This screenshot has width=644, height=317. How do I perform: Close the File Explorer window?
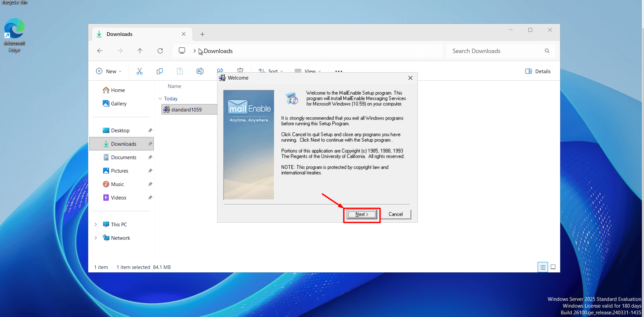tap(550, 30)
